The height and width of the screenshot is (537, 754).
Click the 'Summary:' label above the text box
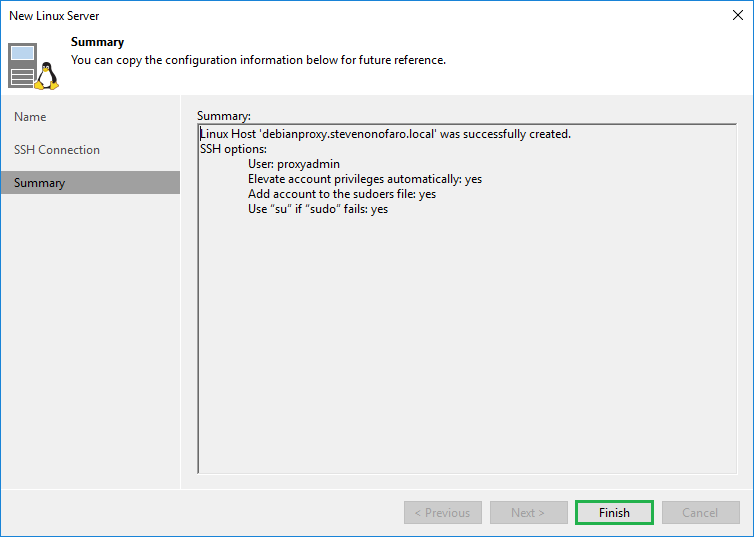(x=224, y=116)
